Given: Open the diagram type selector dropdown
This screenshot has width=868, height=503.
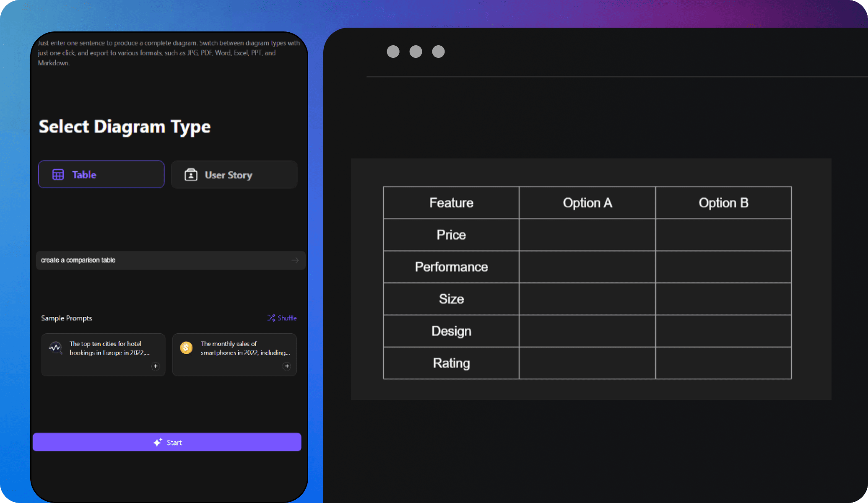Looking at the screenshot, I should (x=101, y=175).
